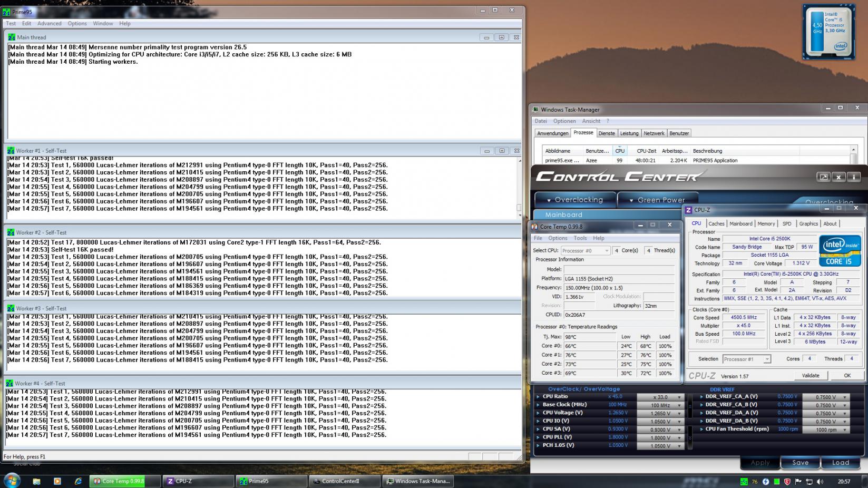The height and width of the screenshot is (488, 868).
Task: Click Prime95 green tray icon
Action: click(744, 482)
